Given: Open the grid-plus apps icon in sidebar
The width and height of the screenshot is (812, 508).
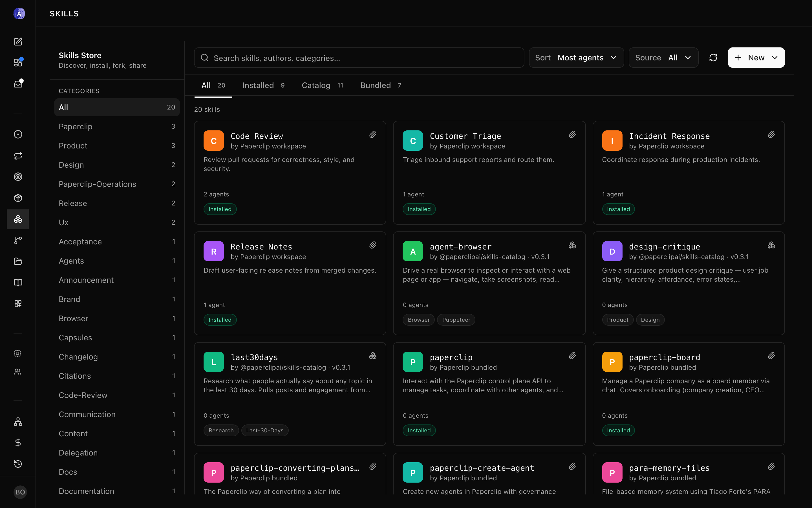Looking at the screenshot, I should [18, 304].
